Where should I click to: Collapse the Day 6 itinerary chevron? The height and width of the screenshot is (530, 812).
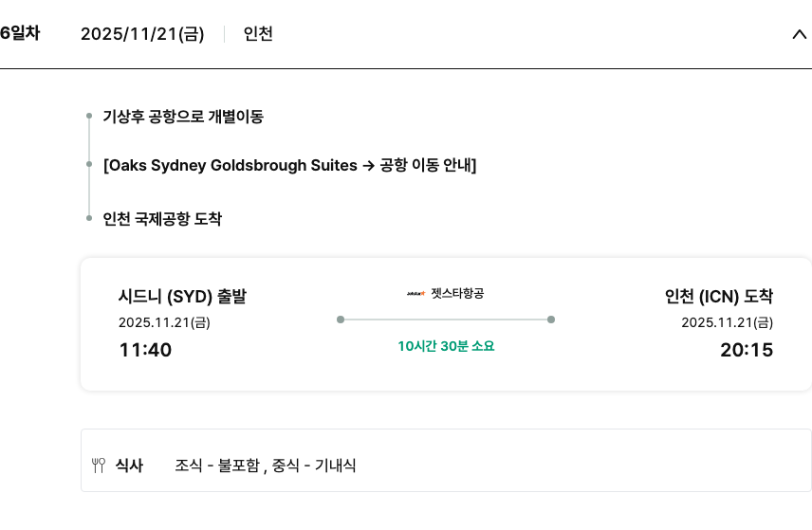[x=799, y=34]
